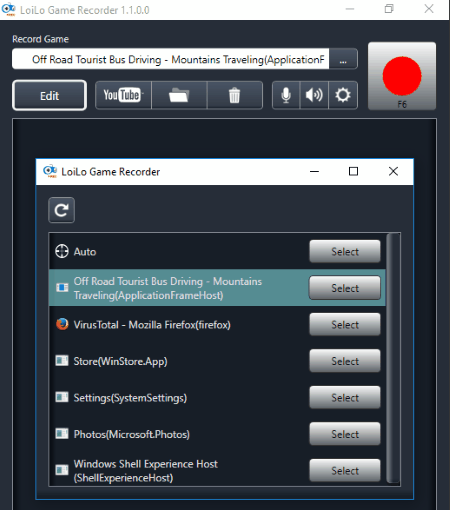Click the Edit button

pos(50,95)
